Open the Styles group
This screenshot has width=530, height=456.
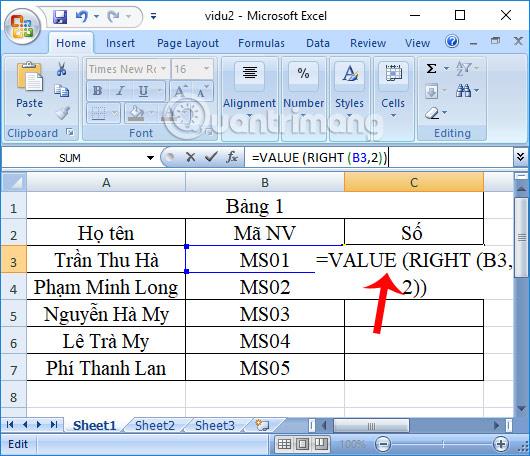[x=350, y=98]
